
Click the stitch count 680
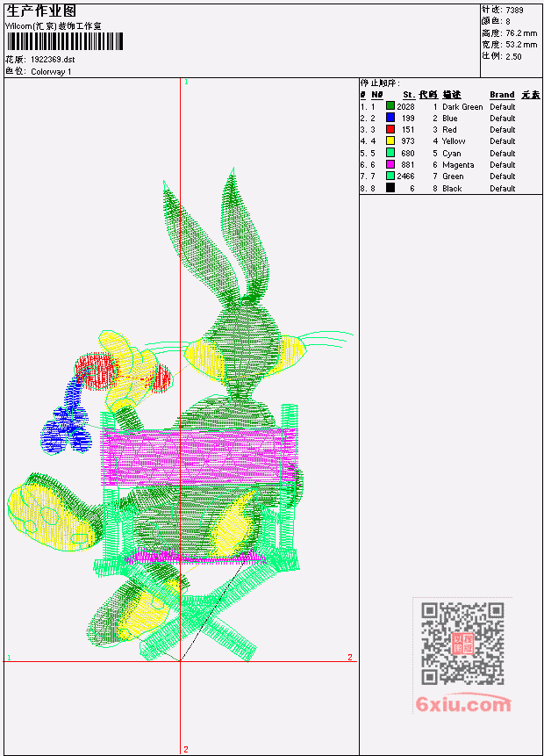point(408,154)
